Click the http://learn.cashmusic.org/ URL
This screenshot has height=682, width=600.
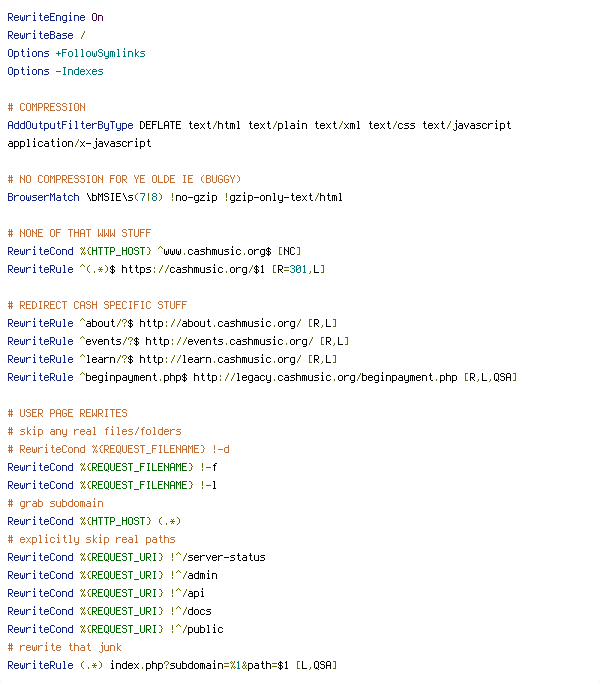[x=220, y=359]
